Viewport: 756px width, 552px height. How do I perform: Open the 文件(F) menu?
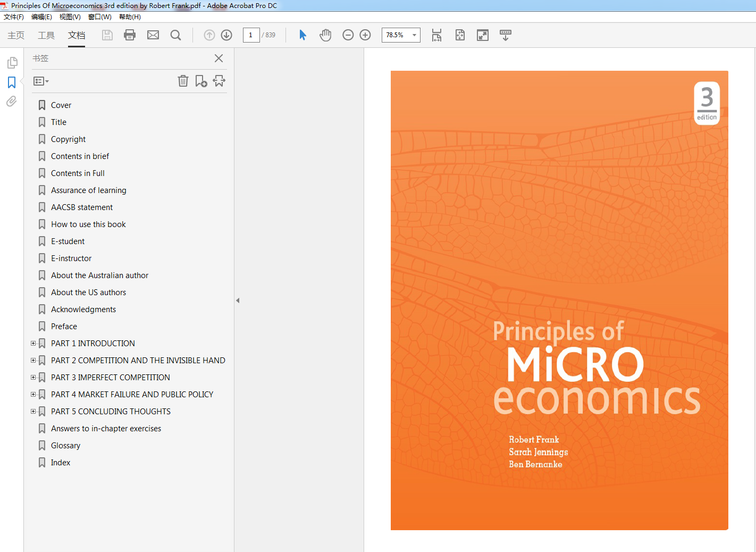coord(14,17)
